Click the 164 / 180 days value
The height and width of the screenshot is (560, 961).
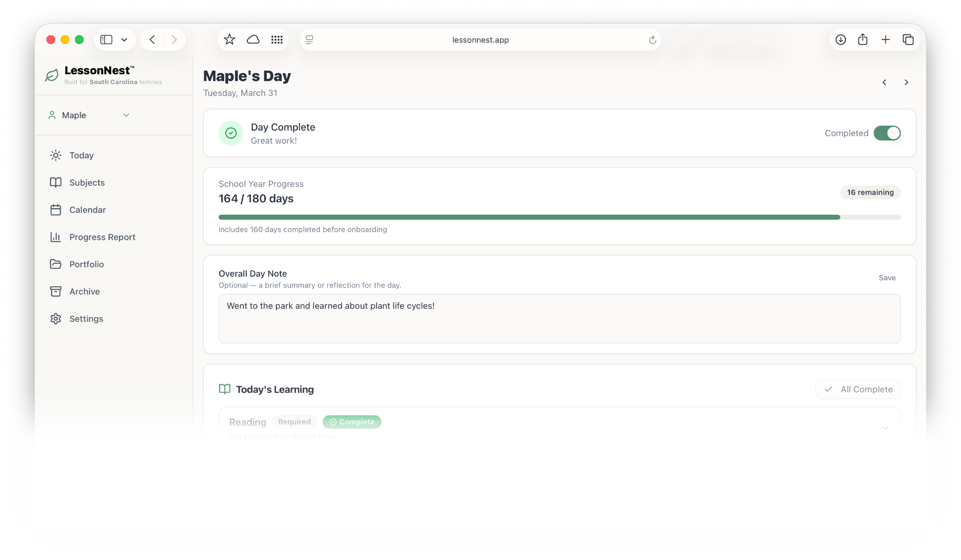(256, 199)
